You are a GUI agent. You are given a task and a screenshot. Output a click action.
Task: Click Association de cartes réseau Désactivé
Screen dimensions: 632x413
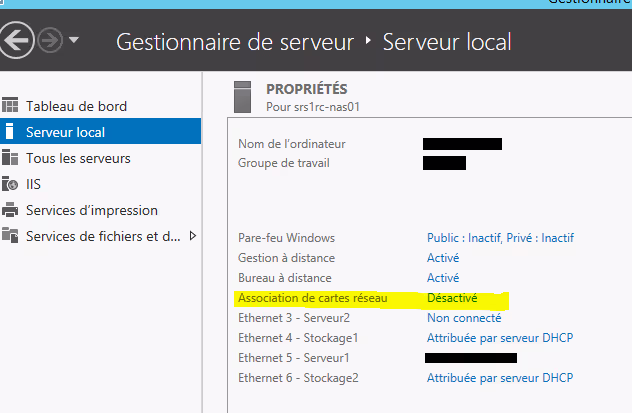pyautogui.click(x=452, y=298)
